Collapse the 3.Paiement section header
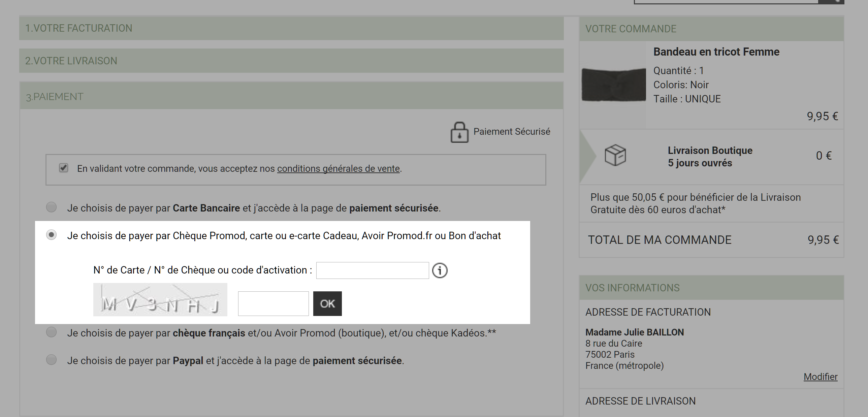868x417 pixels. pos(291,96)
